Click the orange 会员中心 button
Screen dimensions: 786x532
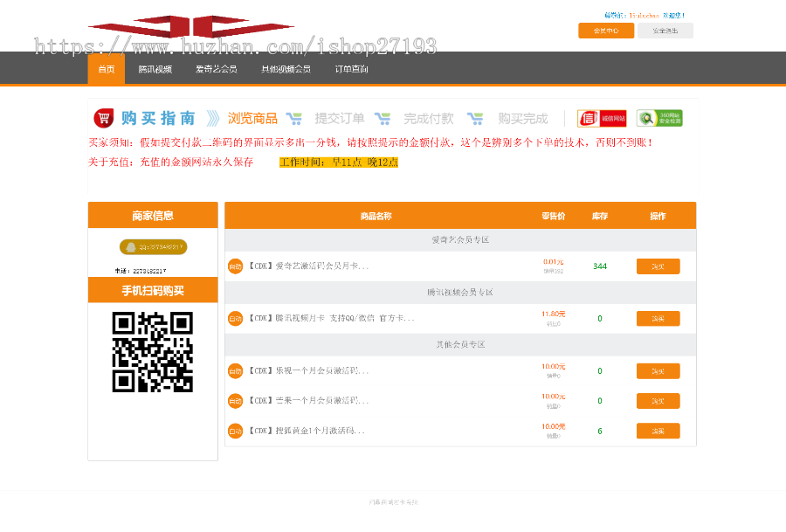pyautogui.click(x=606, y=31)
